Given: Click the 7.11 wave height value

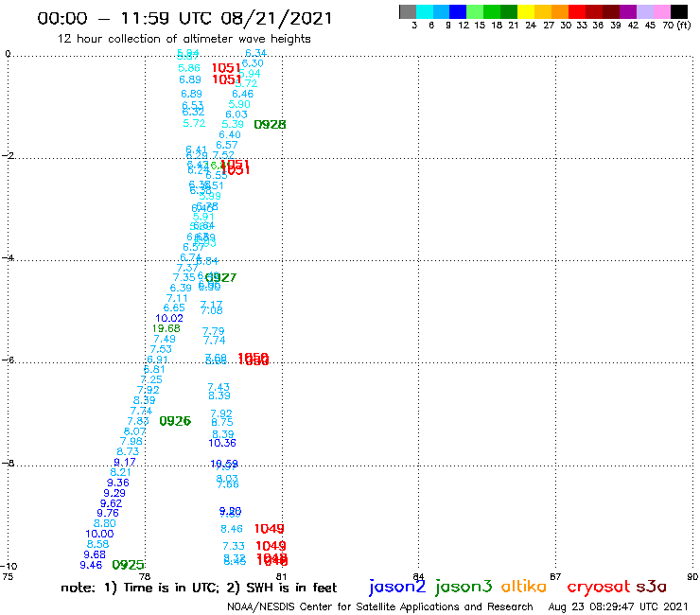Looking at the screenshot, I should coord(177,298).
